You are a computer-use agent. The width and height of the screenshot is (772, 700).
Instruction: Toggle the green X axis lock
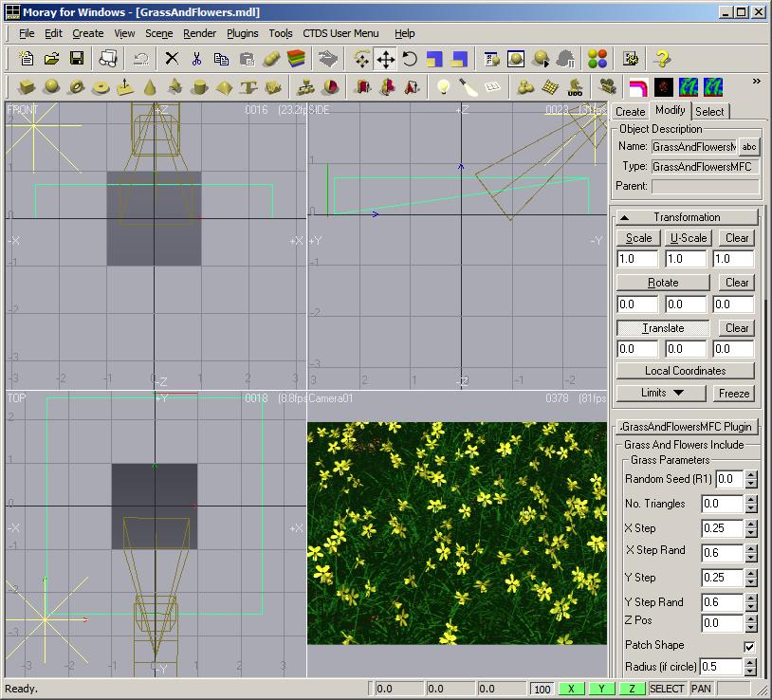571,689
